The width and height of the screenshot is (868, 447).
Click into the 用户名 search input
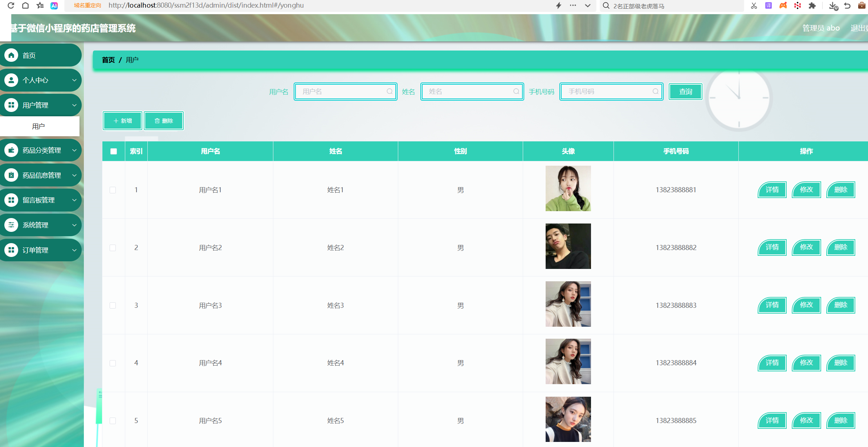click(x=345, y=92)
